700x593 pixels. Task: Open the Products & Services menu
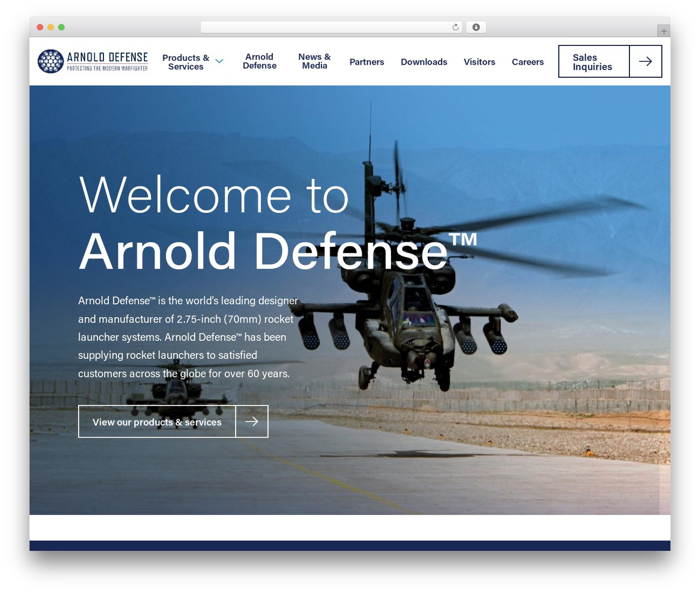tap(186, 62)
